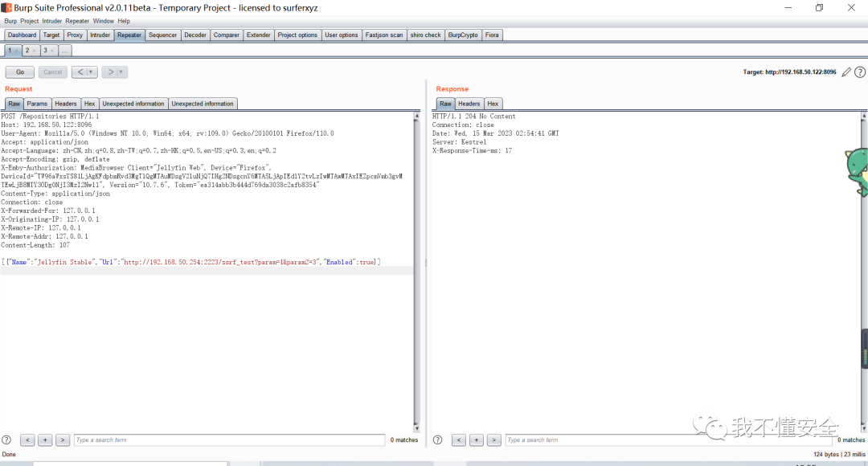Screen dimensions: 868x466
Task: Select Repeater tab 3
Action: [x=45, y=51]
